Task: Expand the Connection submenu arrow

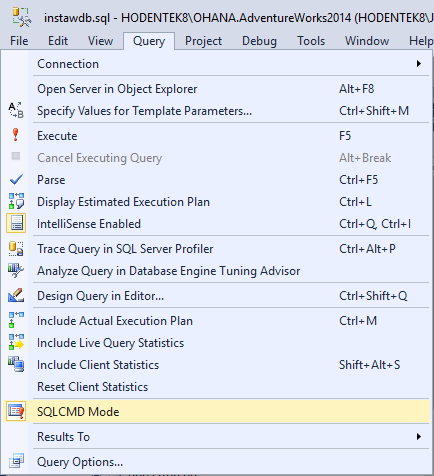Action: click(x=419, y=64)
